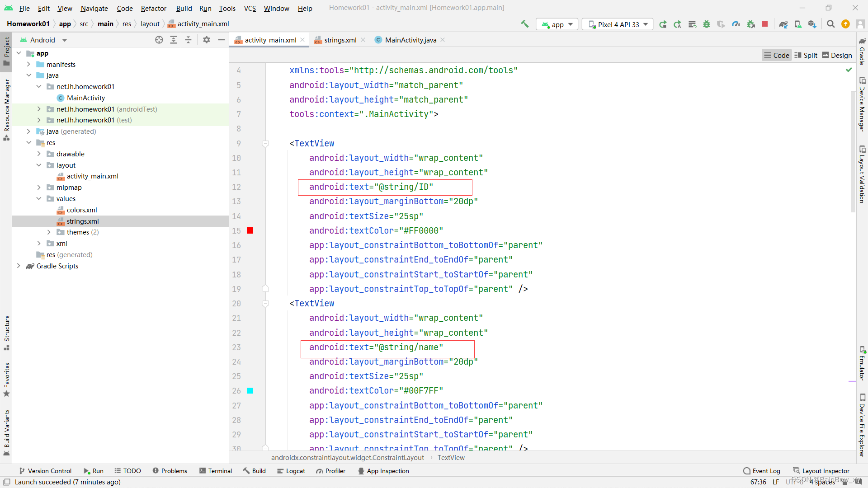Image resolution: width=868 pixels, height=488 pixels.
Task: Switch to the strings.xml editor tab
Action: (340, 40)
